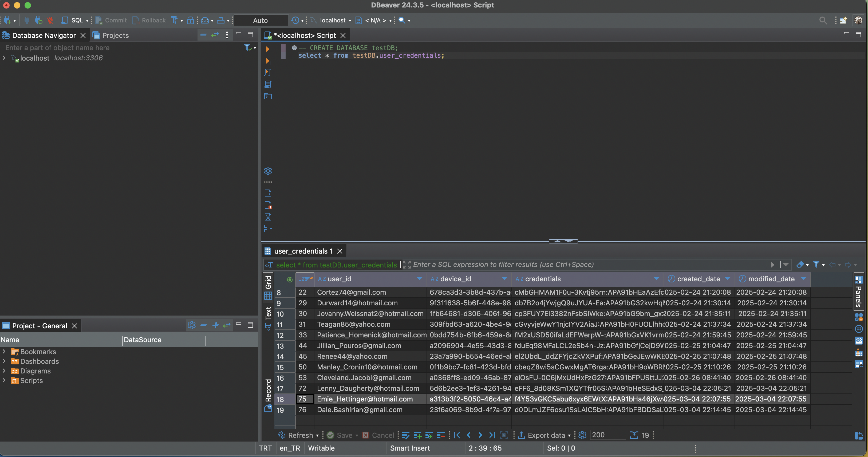Click the Link with editor arrows in navigator
868x457 pixels.
215,35
